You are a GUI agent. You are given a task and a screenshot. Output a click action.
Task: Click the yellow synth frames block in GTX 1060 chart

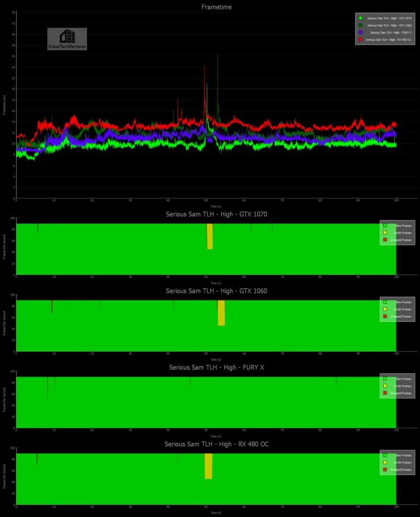point(221,313)
